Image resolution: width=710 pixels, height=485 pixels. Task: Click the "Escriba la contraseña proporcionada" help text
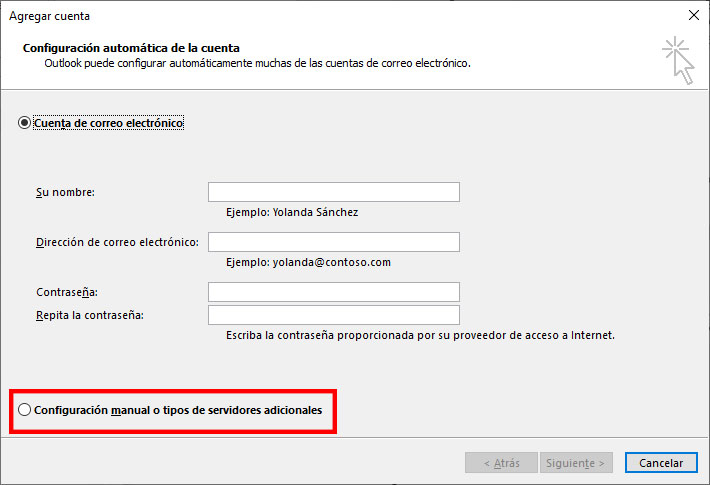click(x=420, y=335)
